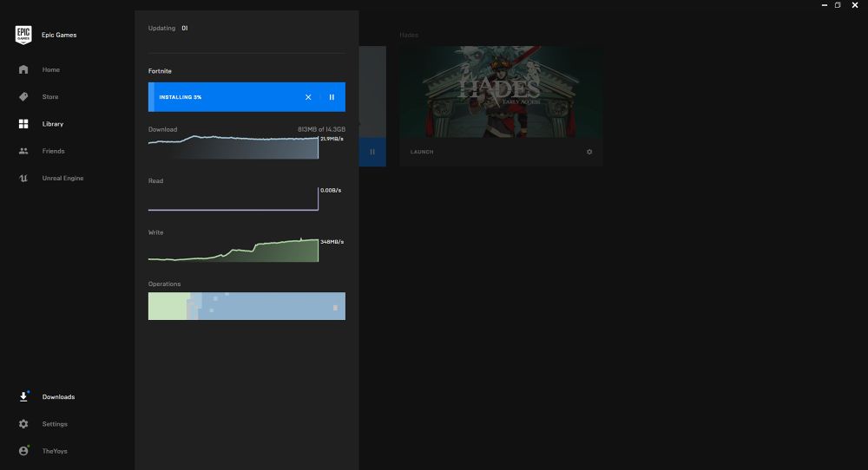Click the Downloads arrow icon
868x470 pixels.
coord(23,397)
